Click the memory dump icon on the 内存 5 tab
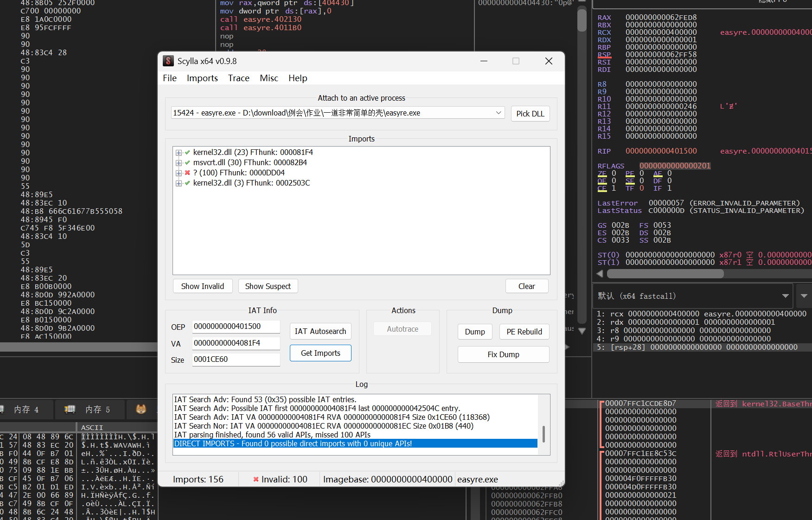Screen dimensions: 812x520 tap(70, 409)
